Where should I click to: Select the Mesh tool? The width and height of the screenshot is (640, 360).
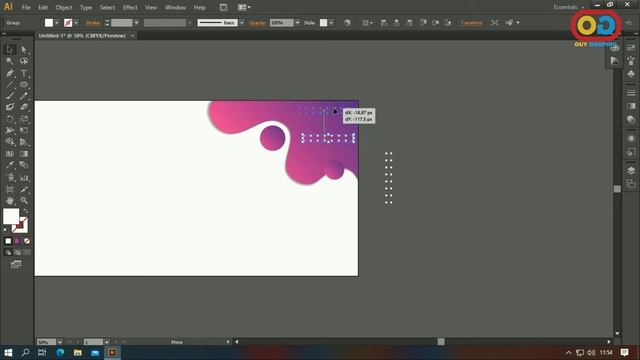point(10,154)
